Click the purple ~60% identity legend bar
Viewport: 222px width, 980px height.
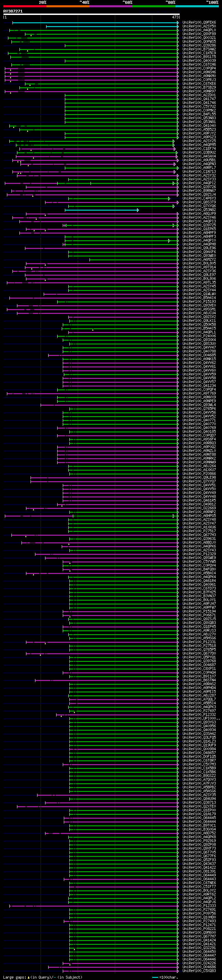[x=111, y=7]
